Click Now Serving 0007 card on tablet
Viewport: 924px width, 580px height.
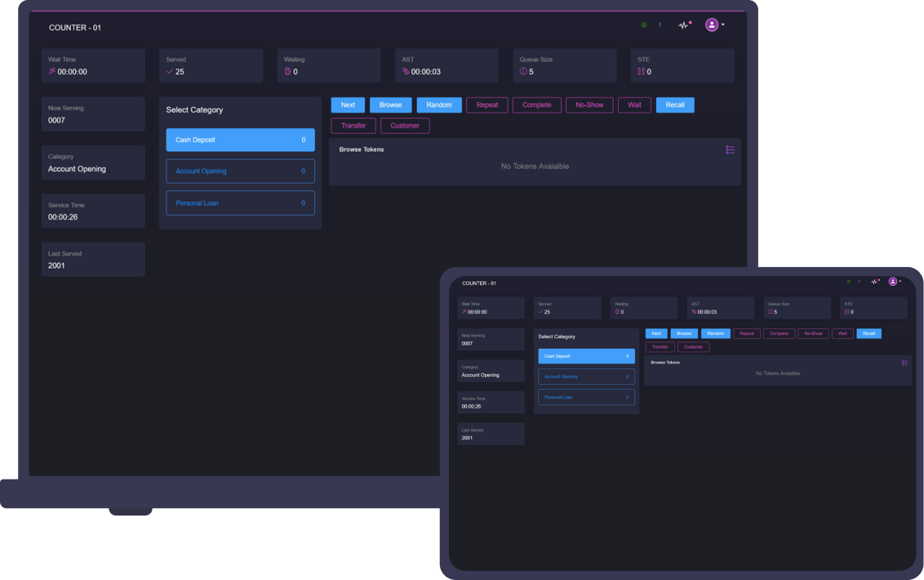pos(491,339)
